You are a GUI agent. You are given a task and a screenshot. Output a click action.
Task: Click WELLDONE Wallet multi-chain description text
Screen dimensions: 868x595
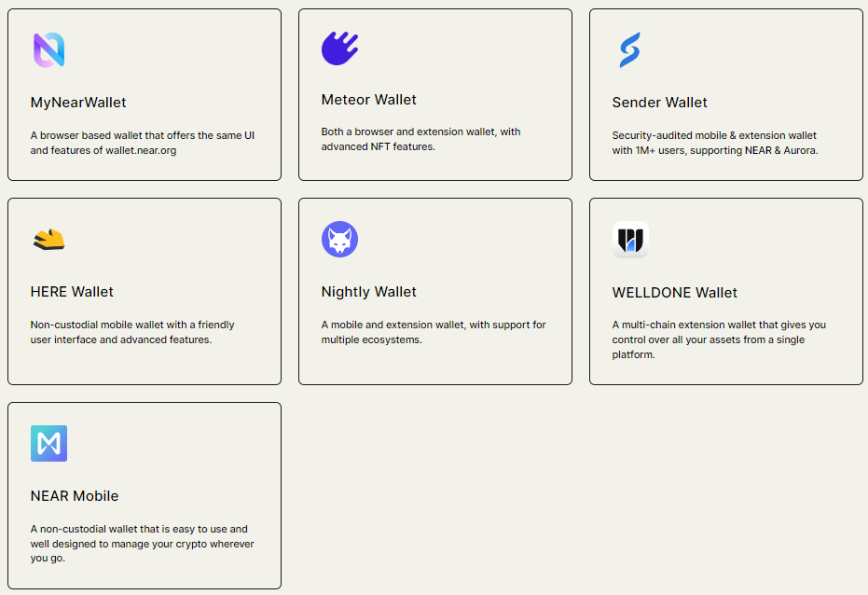click(719, 339)
